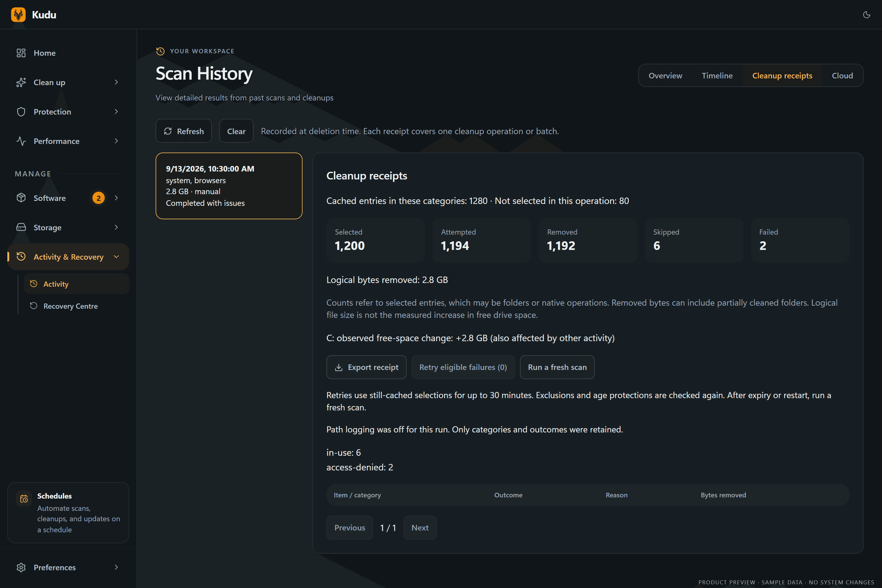Click the Kudu logo icon
Viewport: 882px width, 588px height.
[x=18, y=15]
